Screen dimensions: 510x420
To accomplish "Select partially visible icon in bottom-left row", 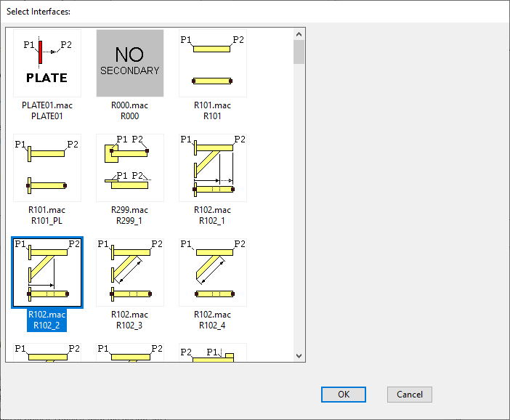I will pos(46,352).
